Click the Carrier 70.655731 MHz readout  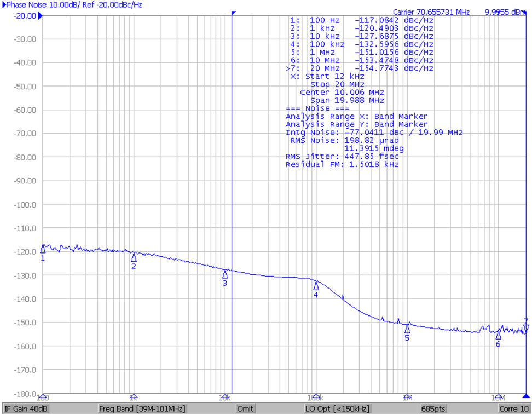coord(432,10)
